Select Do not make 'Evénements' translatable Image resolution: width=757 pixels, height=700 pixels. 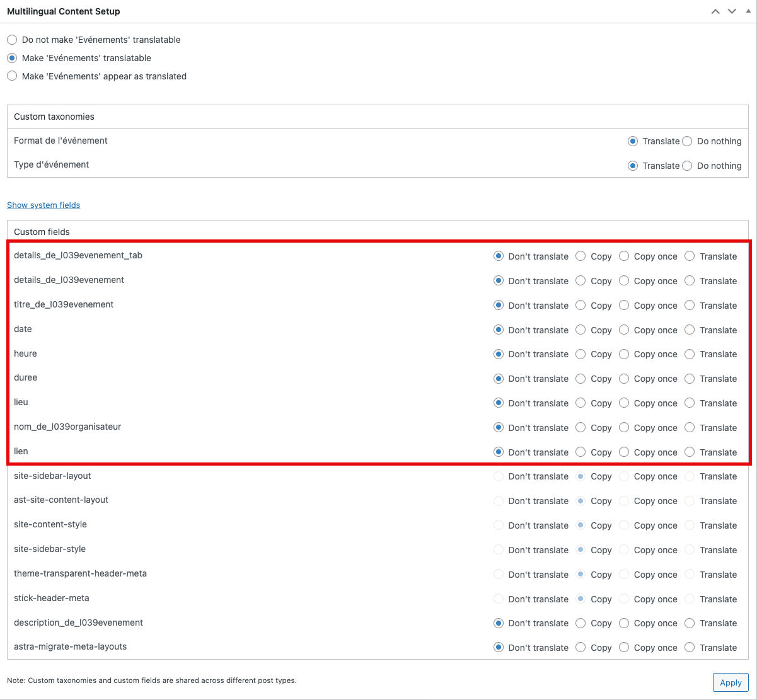click(x=12, y=40)
